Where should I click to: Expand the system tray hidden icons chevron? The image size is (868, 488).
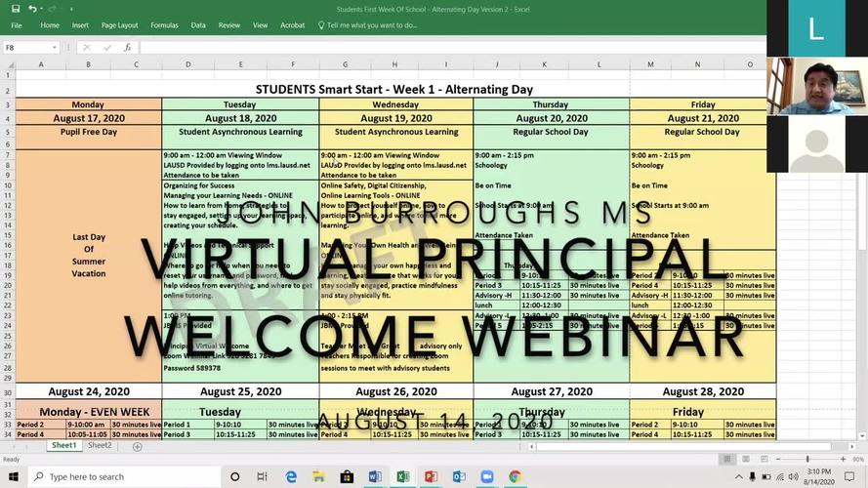pos(738,477)
